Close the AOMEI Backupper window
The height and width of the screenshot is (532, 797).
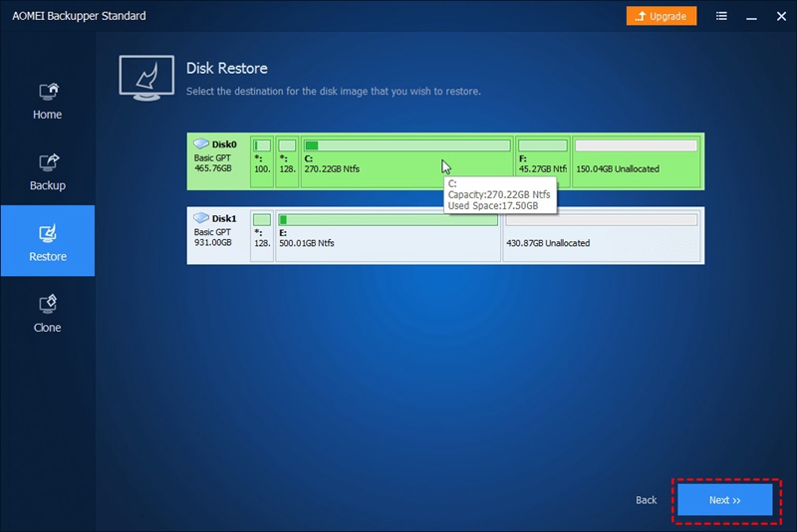click(781, 16)
